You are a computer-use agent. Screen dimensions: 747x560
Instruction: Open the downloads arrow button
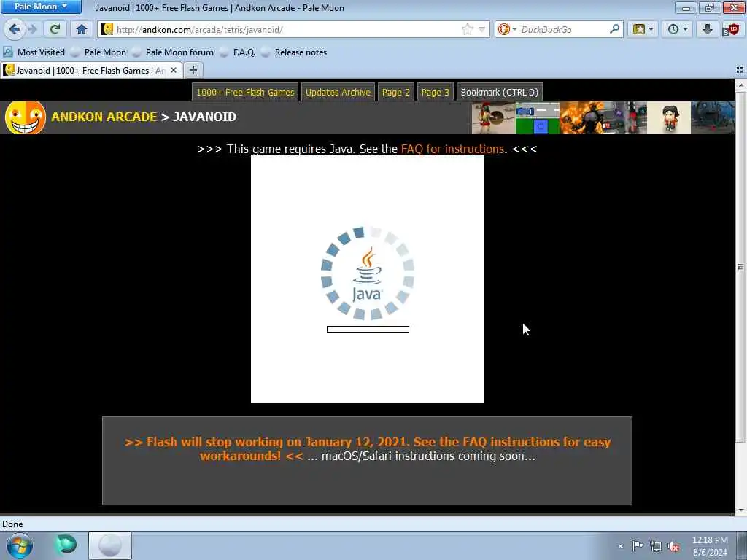pyautogui.click(x=708, y=29)
